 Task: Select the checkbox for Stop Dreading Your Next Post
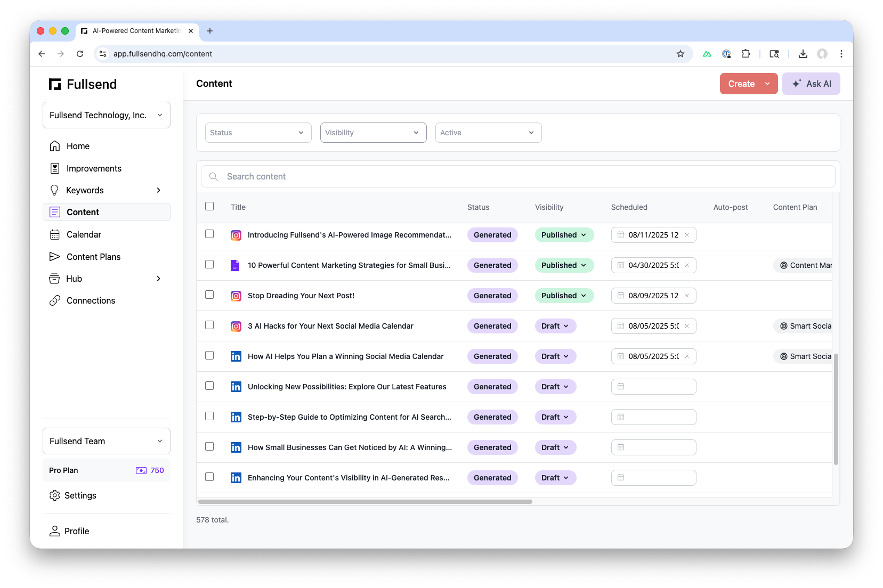click(x=209, y=295)
